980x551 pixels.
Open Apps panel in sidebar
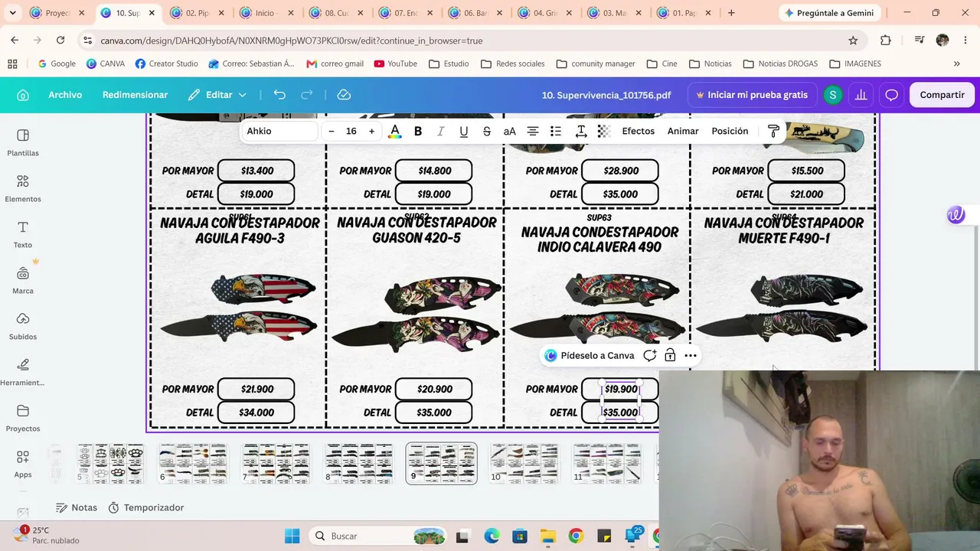[x=23, y=464]
